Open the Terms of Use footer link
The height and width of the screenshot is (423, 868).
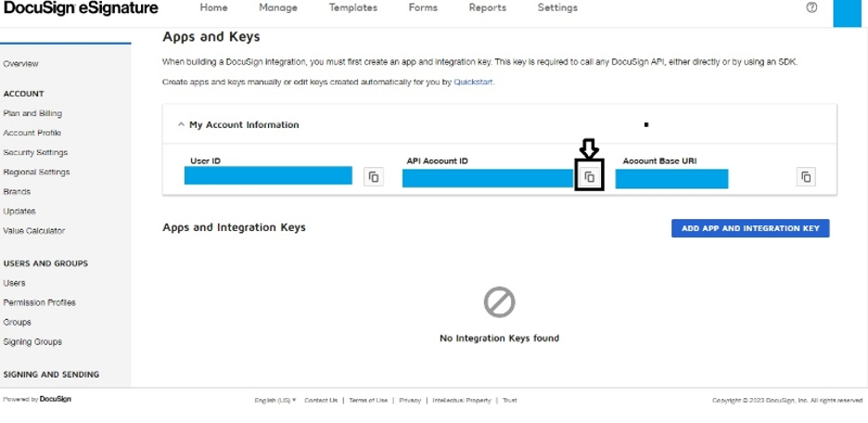pyautogui.click(x=368, y=401)
